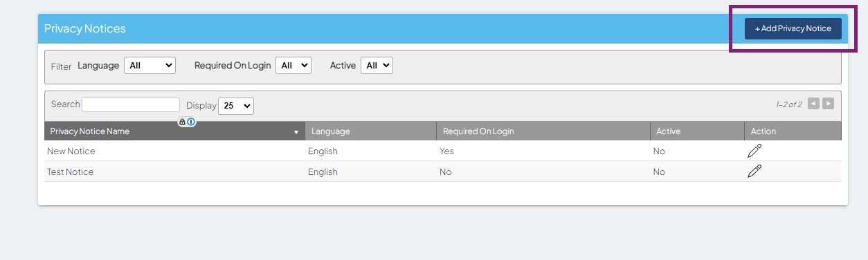Open the Display rows-per-page dropdown
Screen dimensions: 868x260
(x=236, y=106)
